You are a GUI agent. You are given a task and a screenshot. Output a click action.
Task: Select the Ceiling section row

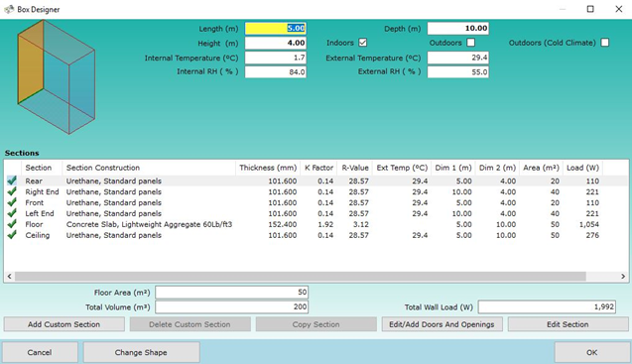[316, 235]
